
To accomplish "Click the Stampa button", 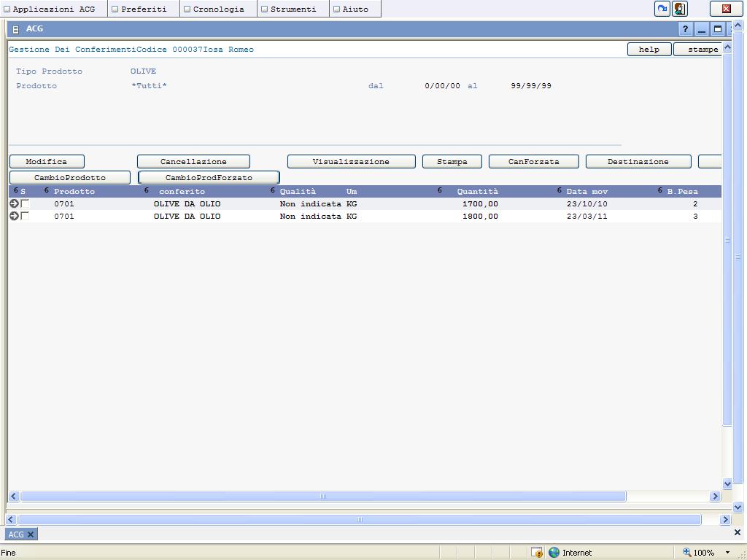I will [452, 161].
